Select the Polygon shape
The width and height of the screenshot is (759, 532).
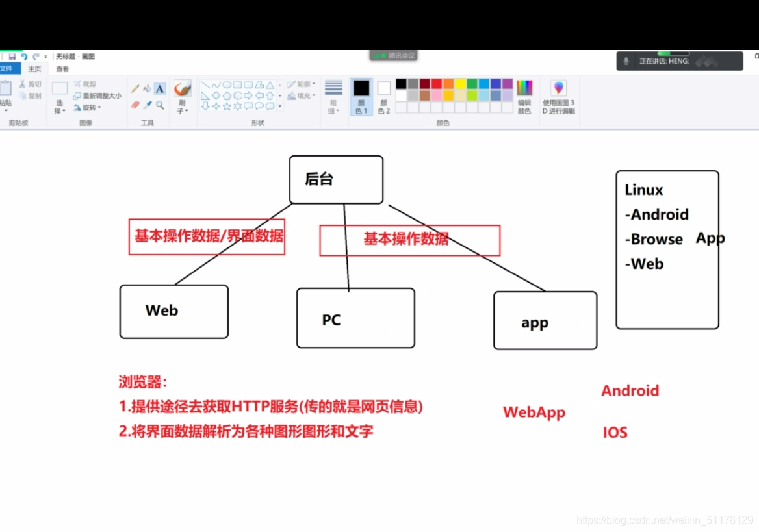259,84
